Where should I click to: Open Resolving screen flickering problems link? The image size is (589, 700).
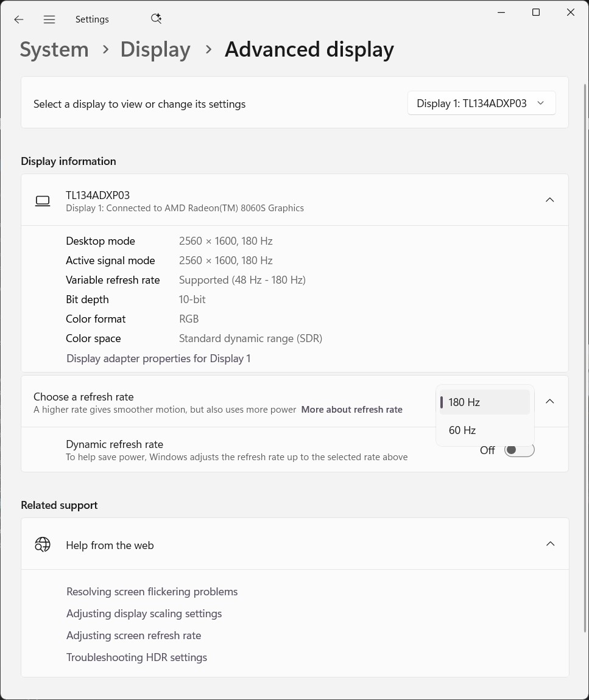point(152,592)
